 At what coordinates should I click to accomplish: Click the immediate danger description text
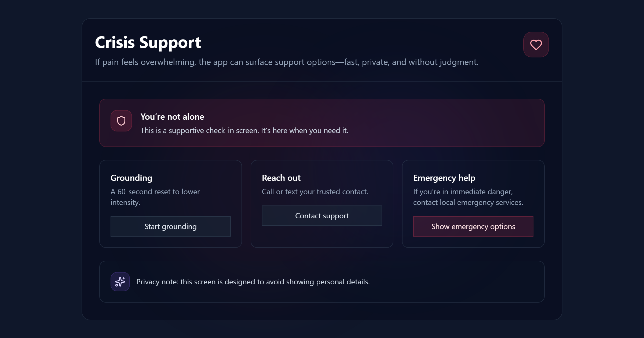[468, 197]
